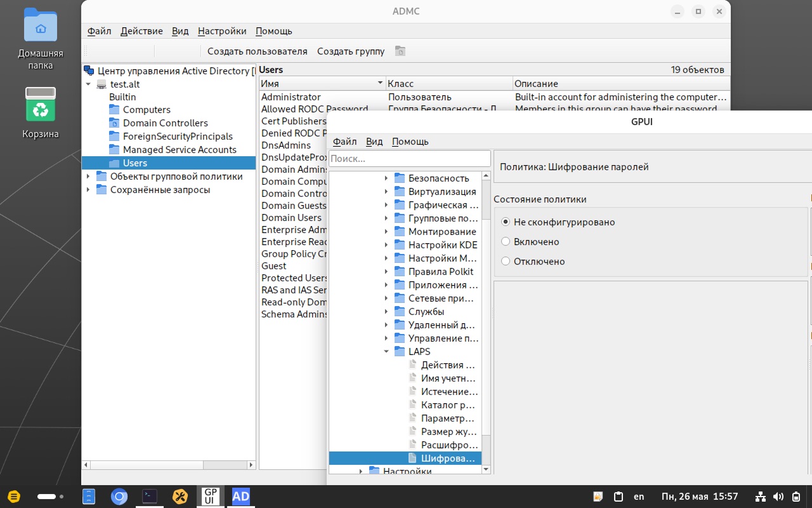Open the terminal from the taskbar
The height and width of the screenshot is (508, 812).
(150, 497)
